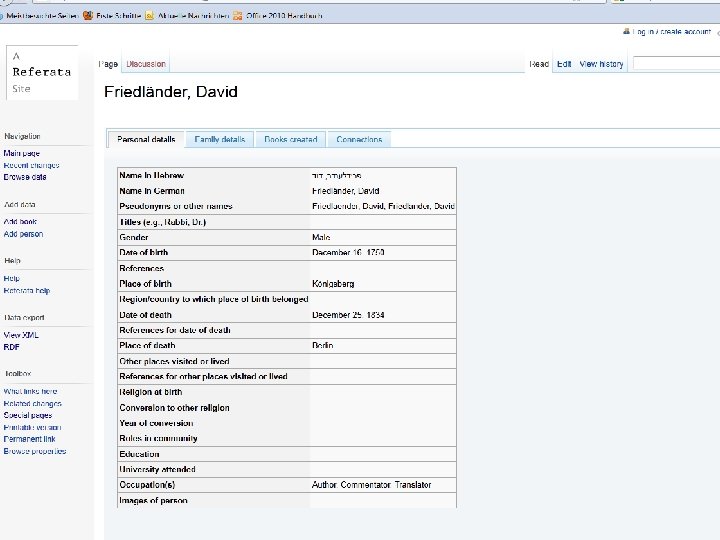Click the 'Pseudonyms or other names' value

point(383,206)
